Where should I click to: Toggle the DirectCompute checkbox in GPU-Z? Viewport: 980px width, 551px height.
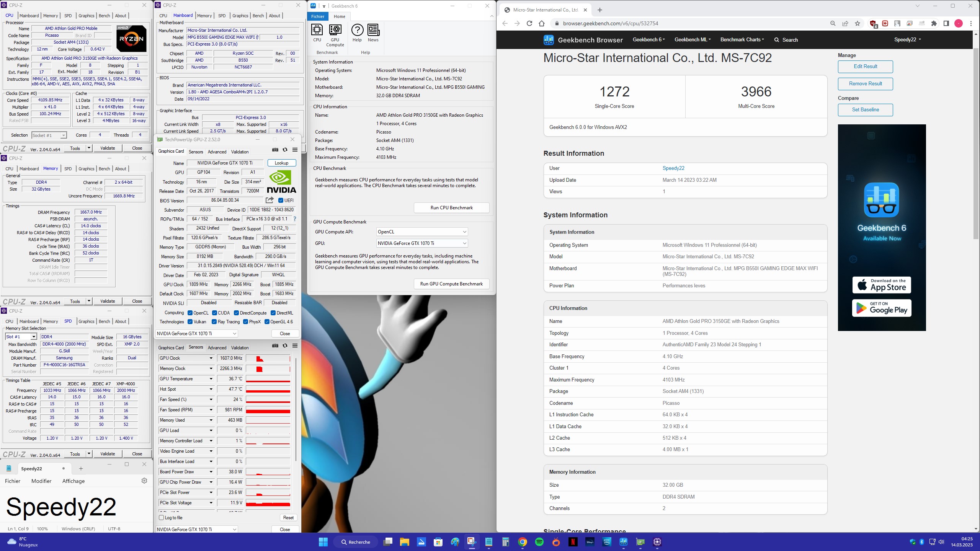click(236, 313)
